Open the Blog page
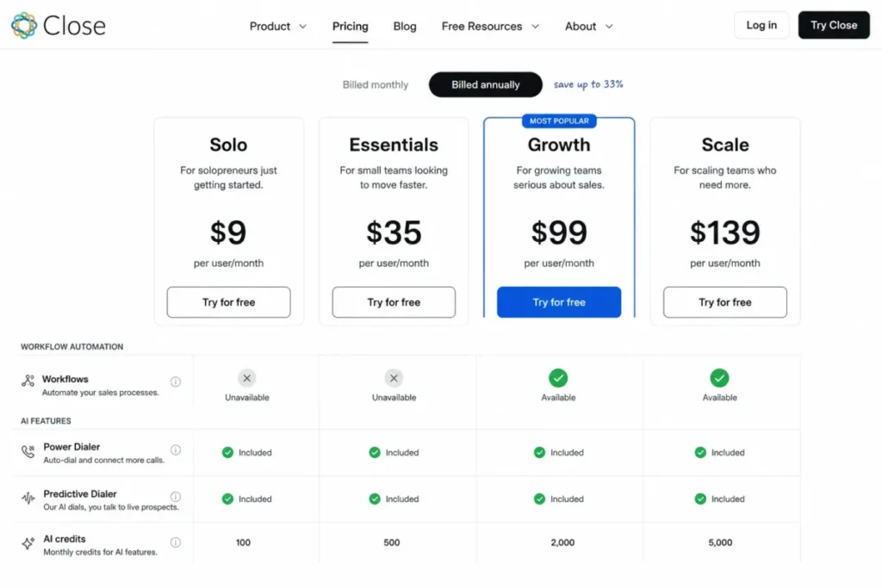This screenshot has height=588, width=882. (405, 27)
